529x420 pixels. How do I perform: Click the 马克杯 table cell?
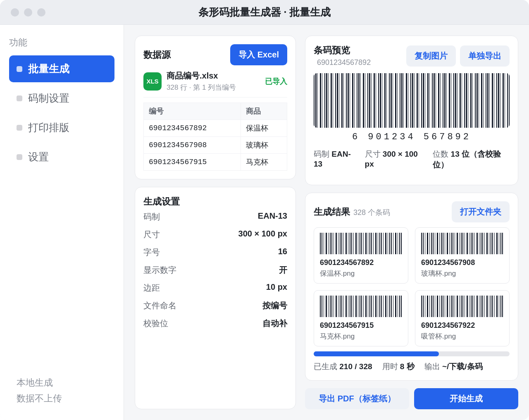pyautogui.click(x=264, y=162)
